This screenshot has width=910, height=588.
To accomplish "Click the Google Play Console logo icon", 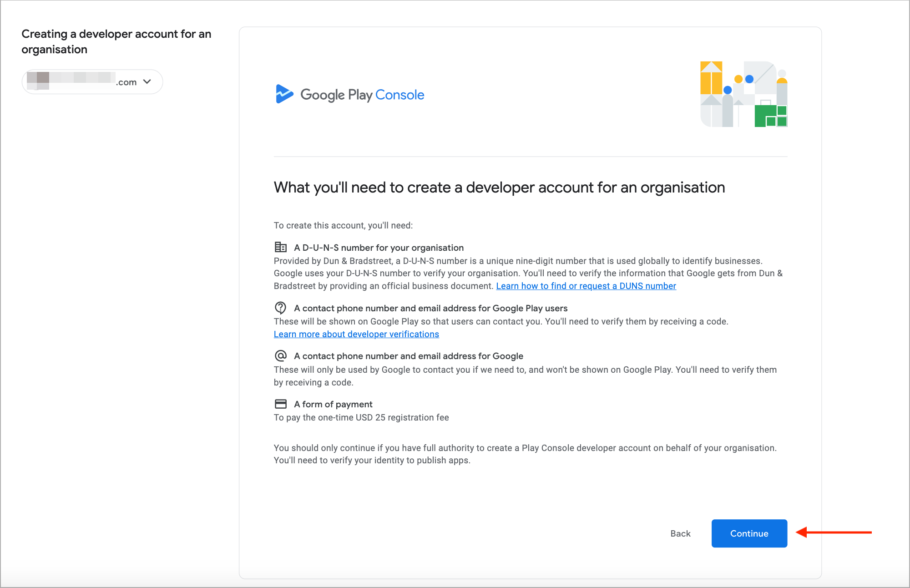I will (284, 94).
